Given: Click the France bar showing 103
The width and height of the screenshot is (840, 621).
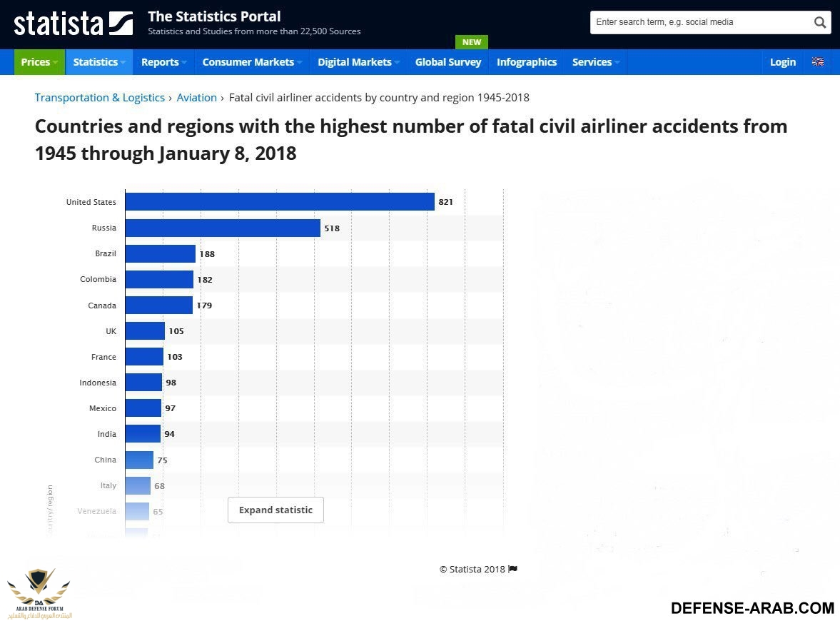Looking at the screenshot, I should coord(144,356).
